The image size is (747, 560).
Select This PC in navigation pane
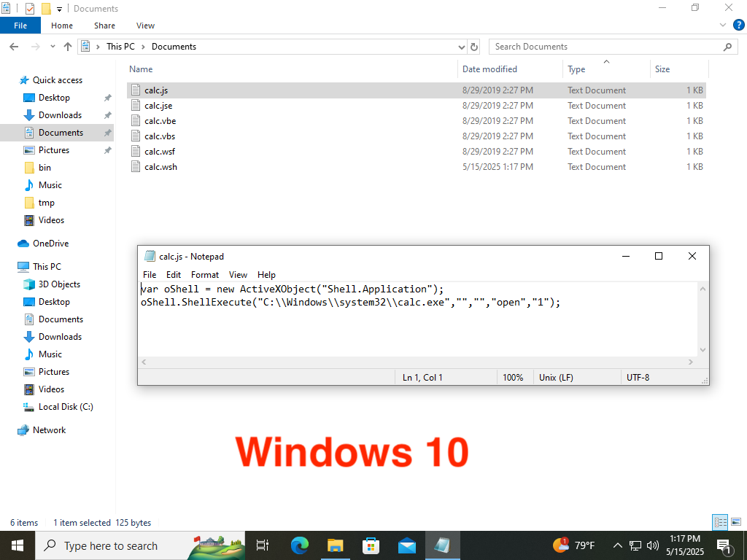47,267
